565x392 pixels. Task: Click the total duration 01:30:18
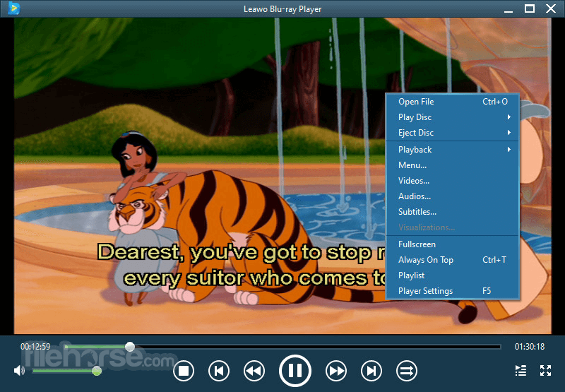point(529,347)
